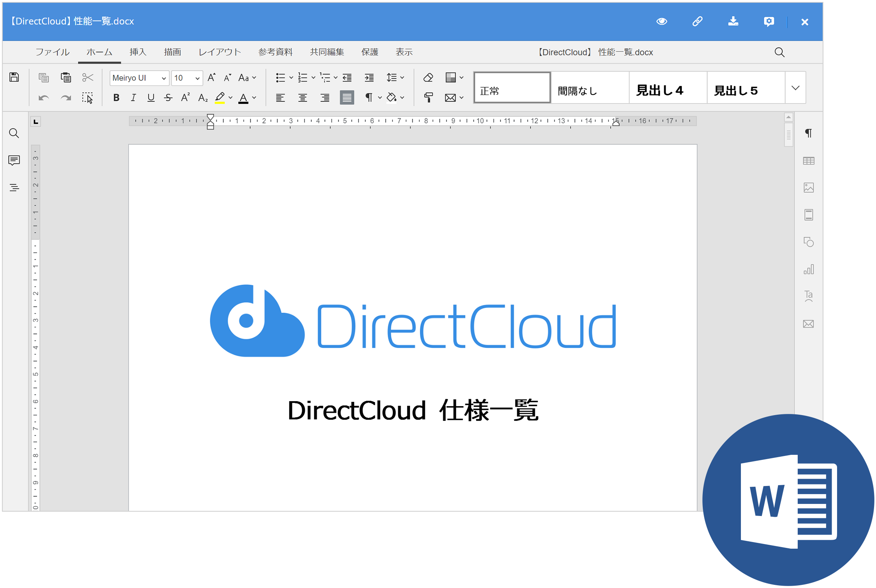Open chart settings in the right sidebar
Viewport: 876px width, 588px height.
pos(809,269)
